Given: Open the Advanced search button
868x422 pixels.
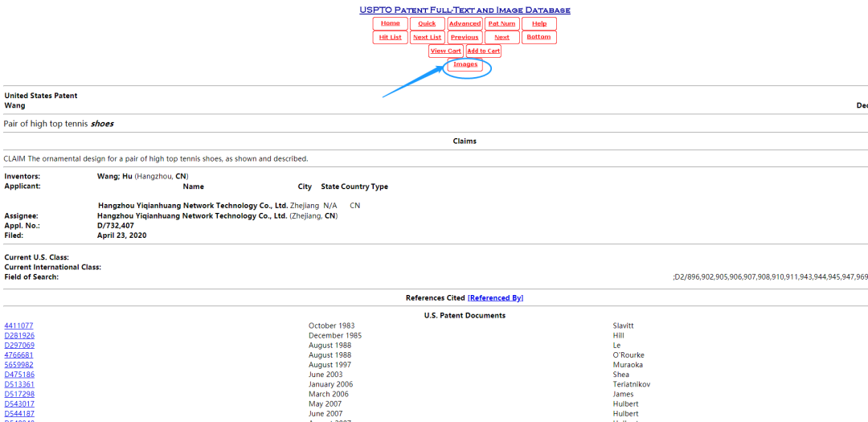Looking at the screenshot, I should pyautogui.click(x=465, y=23).
